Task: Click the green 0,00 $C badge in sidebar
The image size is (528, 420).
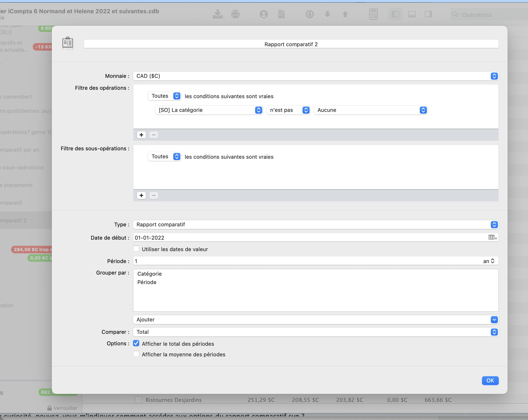Action: (x=40, y=258)
